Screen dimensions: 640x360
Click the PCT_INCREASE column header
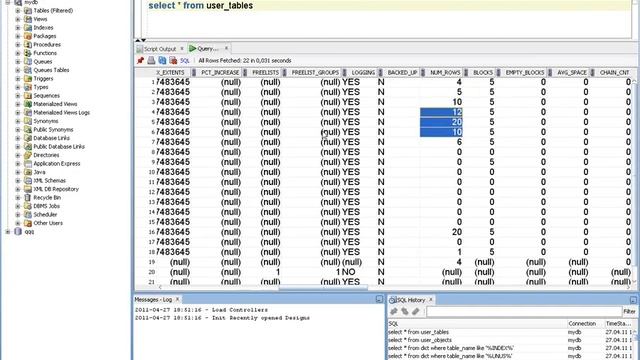pos(220,73)
